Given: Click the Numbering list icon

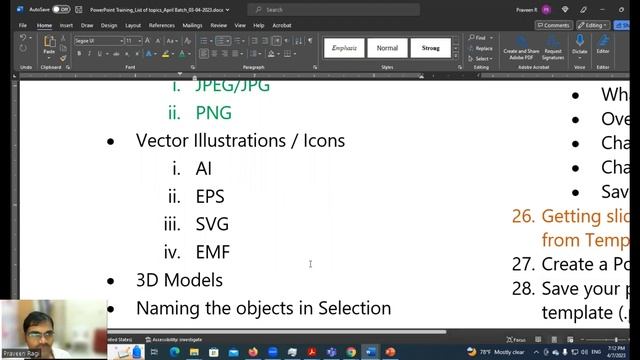Looking at the screenshot, I should (220, 41).
